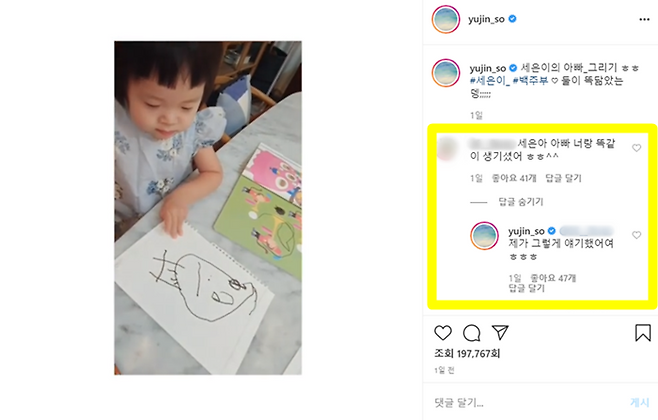Share post via paper plane icon

pyautogui.click(x=500, y=332)
